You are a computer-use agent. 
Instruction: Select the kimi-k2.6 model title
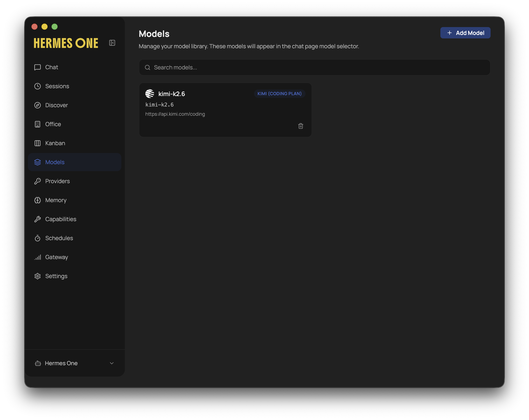[x=172, y=94]
